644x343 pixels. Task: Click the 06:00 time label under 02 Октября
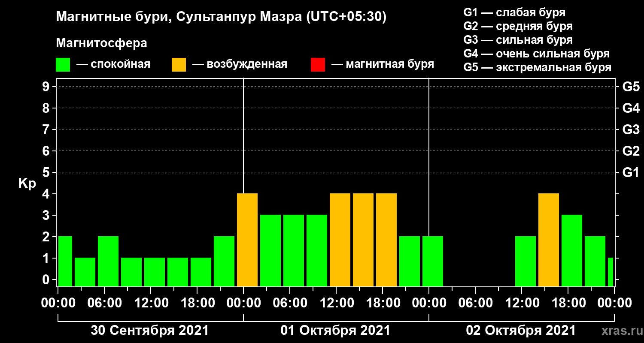tap(476, 303)
